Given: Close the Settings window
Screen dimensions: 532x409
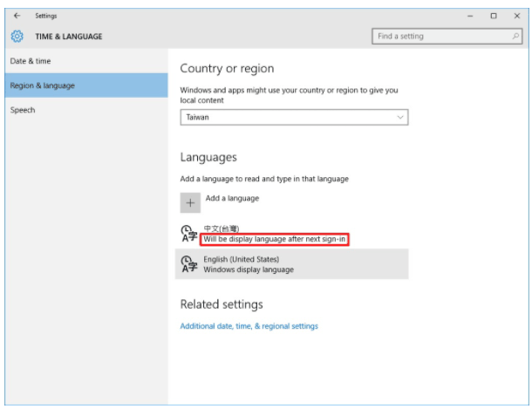Looking at the screenshot, I should click(x=516, y=15).
